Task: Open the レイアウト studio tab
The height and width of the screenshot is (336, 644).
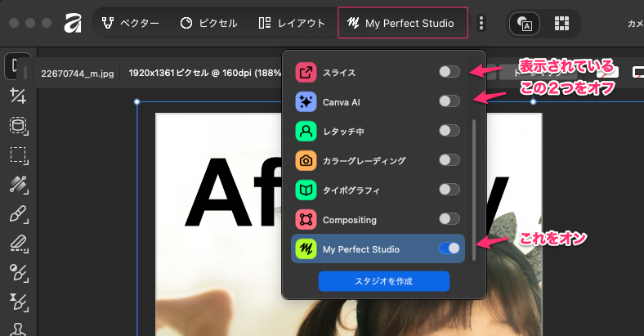Action: pos(291,24)
